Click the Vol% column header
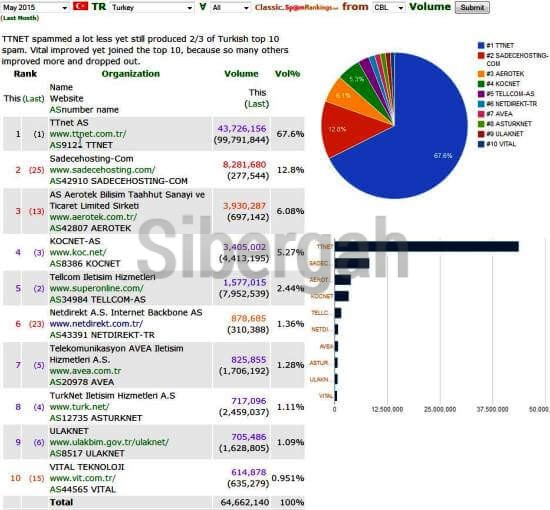Screen dimensions: 550x510 coord(287,74)
